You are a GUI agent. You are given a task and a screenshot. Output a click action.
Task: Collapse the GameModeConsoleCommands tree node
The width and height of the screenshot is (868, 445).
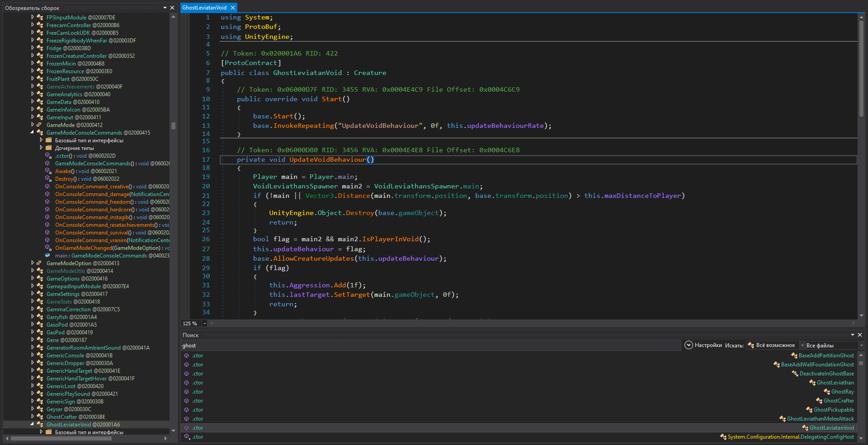point(32,133)
